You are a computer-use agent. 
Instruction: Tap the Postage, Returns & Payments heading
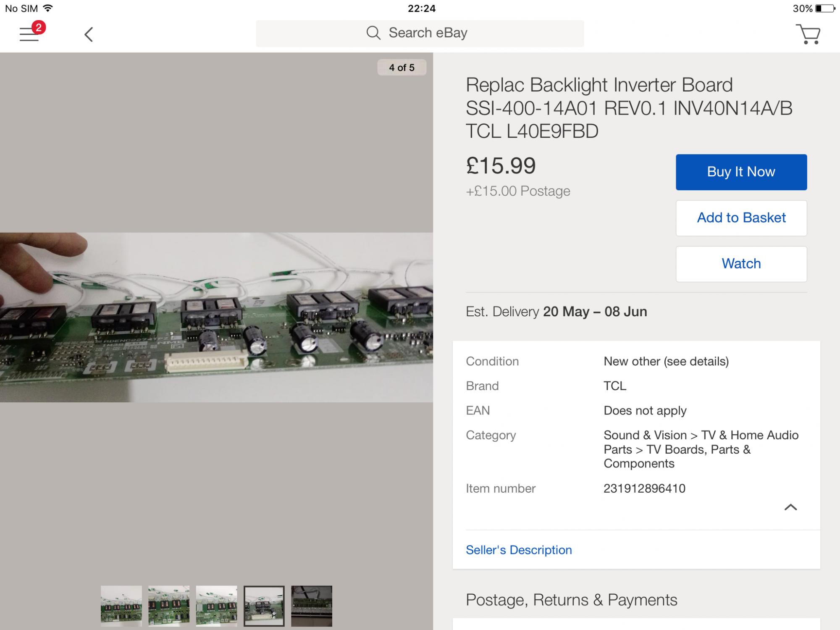[571, 600]
